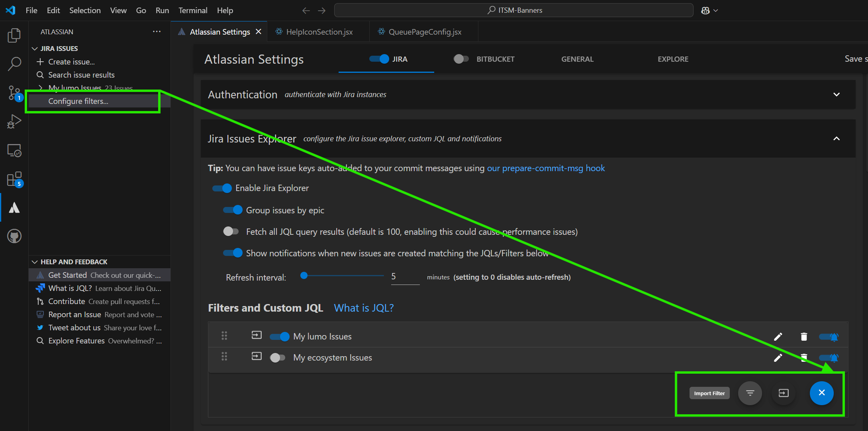Edit the My lumo Issues filter
The height and width of the screenshot is (431, 868).
pos(778,336)
